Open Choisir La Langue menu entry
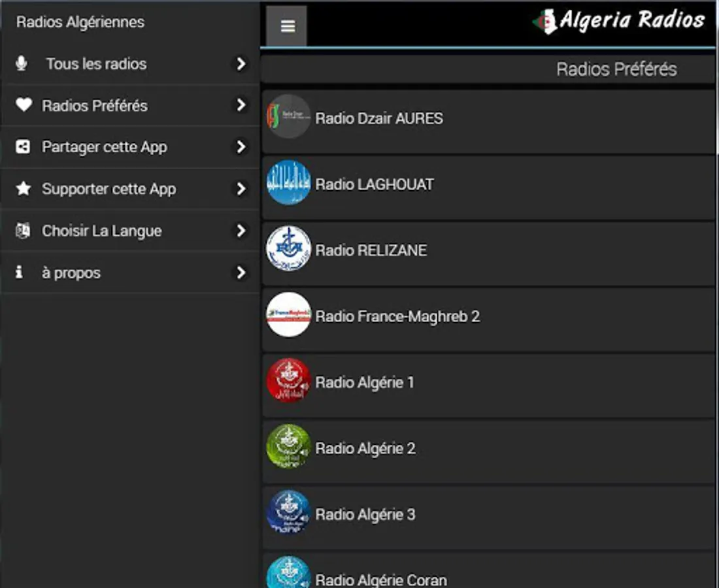Screen dimensions: 719x588 coord(130,231)
